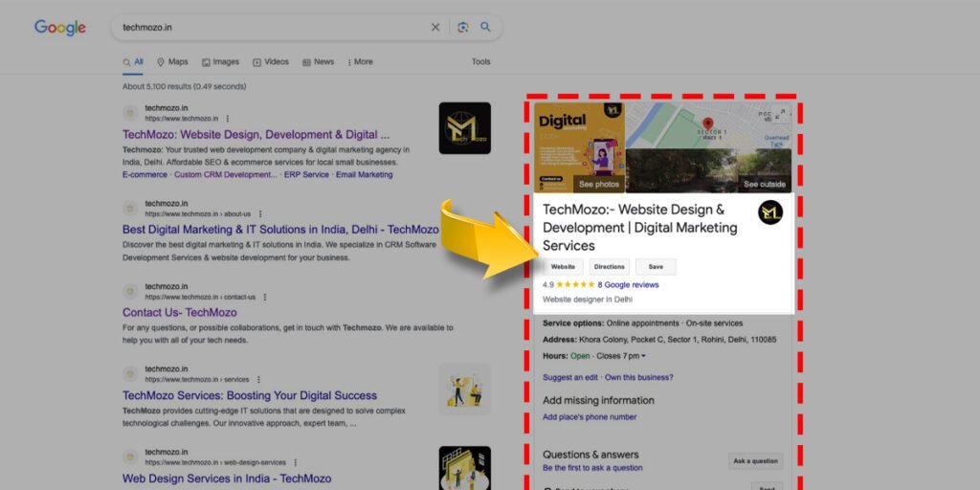Image resolution: width=980 pixels, height=490 pixels.
Task: Click Suggest an edit link
Action: click(570, 377)
